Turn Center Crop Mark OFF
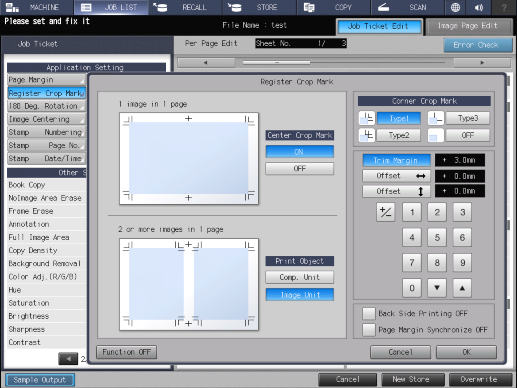This screenshot has height=388, width=517. pyautogui.click(x=299, y=169)
